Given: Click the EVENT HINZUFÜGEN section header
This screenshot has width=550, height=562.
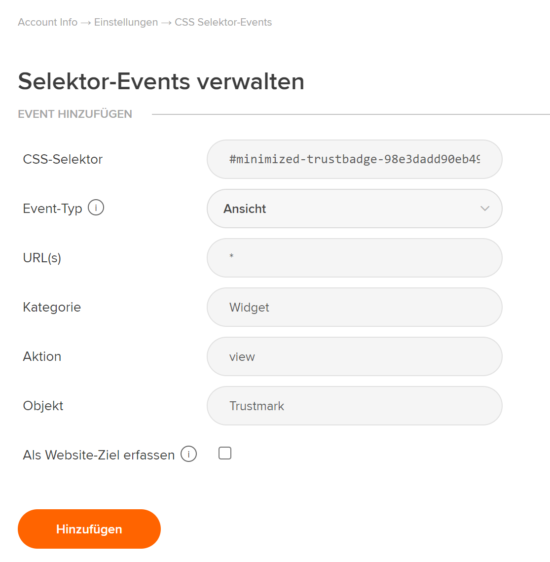Looking at the screenshot, I should pyautogui.click(x=75, y=114).
